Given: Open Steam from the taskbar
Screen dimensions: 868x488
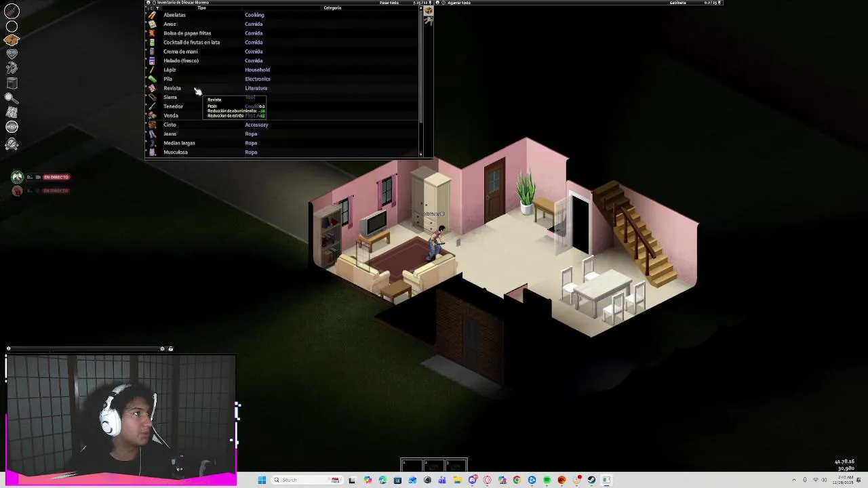Looking at the screenshot, I should click(591, 480).
